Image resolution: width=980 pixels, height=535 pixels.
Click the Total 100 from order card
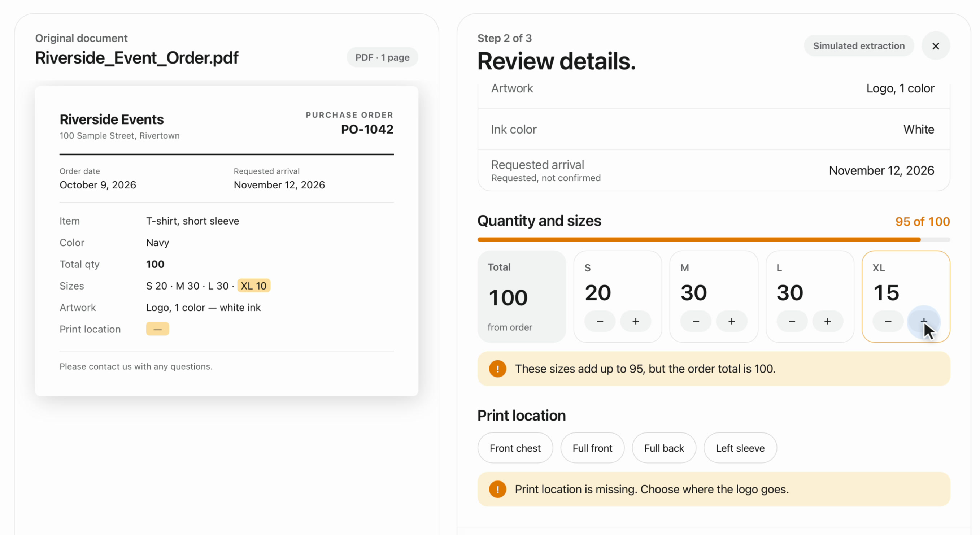pos(522,296)
